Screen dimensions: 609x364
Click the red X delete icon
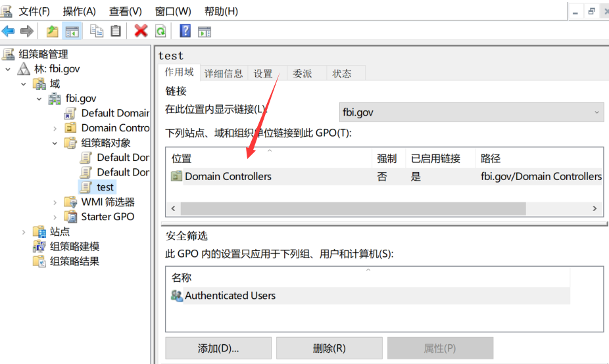tap(141, 31)
